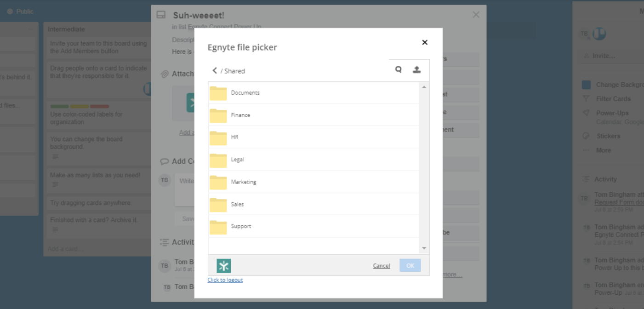The image size is (644, 309).
Task: Click the 'Click to logout' link
Action: [x=225, y=280]
